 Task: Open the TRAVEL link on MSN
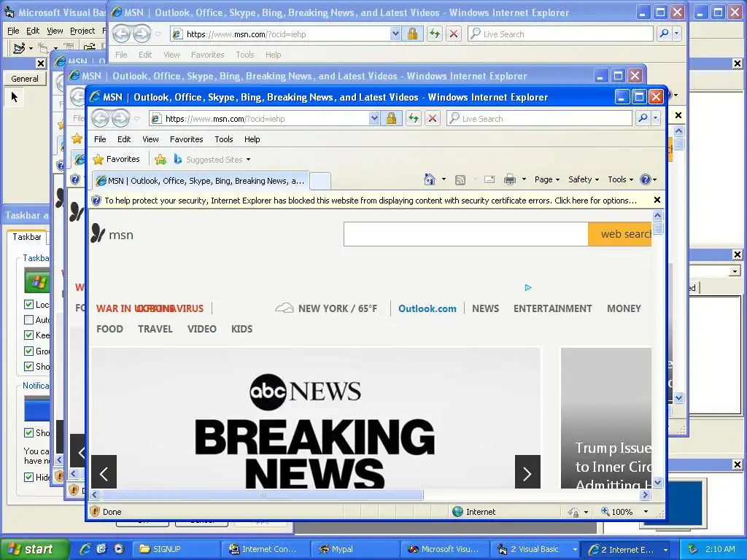155,329
